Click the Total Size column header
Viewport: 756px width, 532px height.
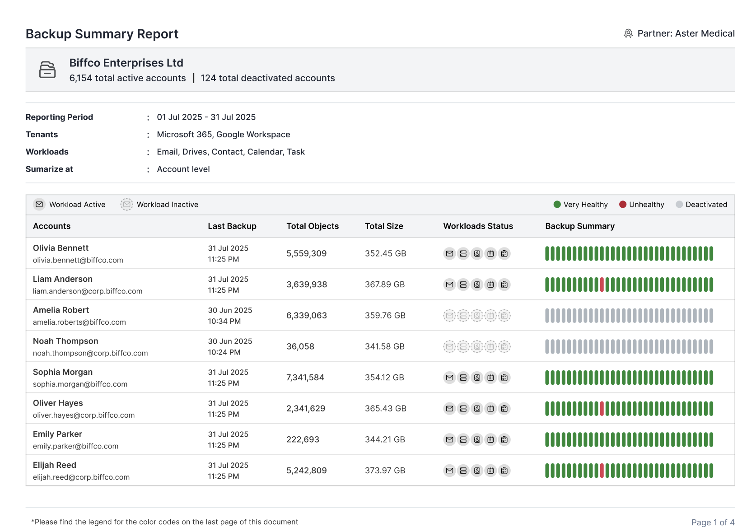click(384, 226)
